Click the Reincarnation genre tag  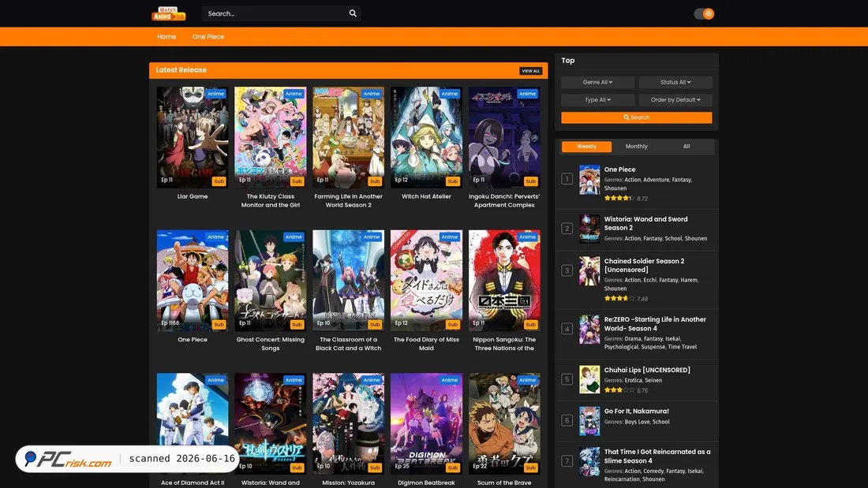(622, 479)
